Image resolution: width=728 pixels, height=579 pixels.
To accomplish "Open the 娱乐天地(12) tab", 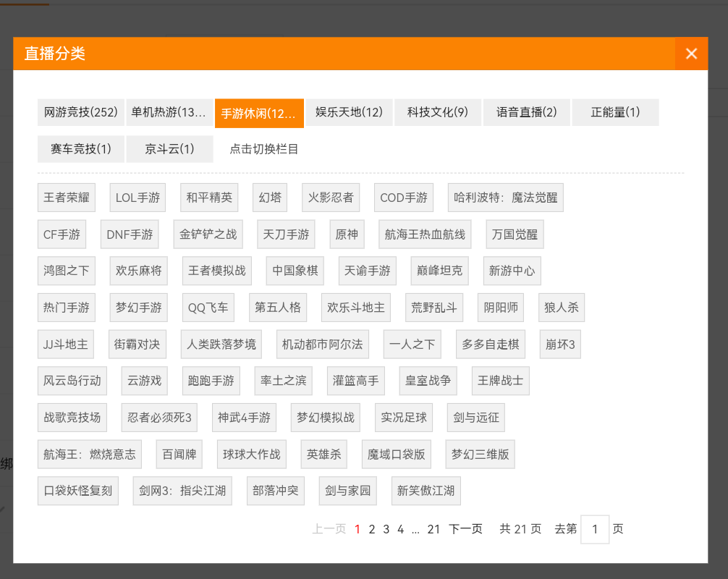I will click(x=349, y=112).
